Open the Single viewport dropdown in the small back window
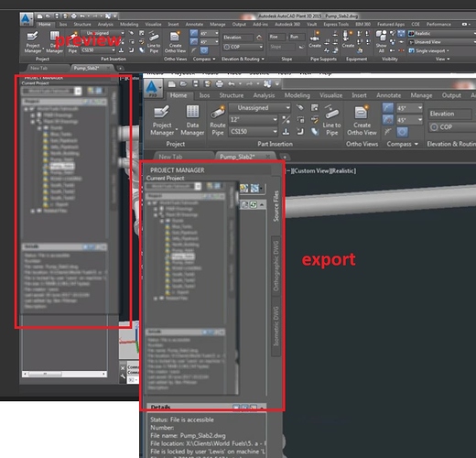The height and width of the screenshot is (458, 476). tap(429, 50)
